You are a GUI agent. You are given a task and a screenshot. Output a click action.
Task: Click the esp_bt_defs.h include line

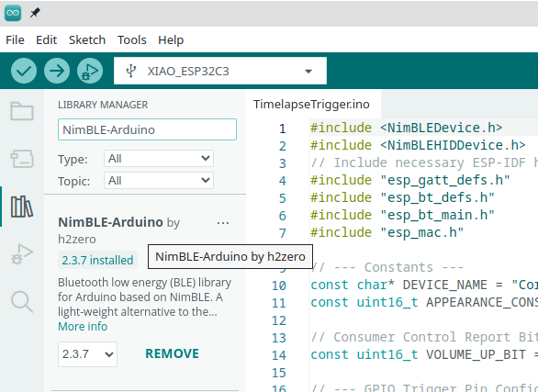(402, 197)
